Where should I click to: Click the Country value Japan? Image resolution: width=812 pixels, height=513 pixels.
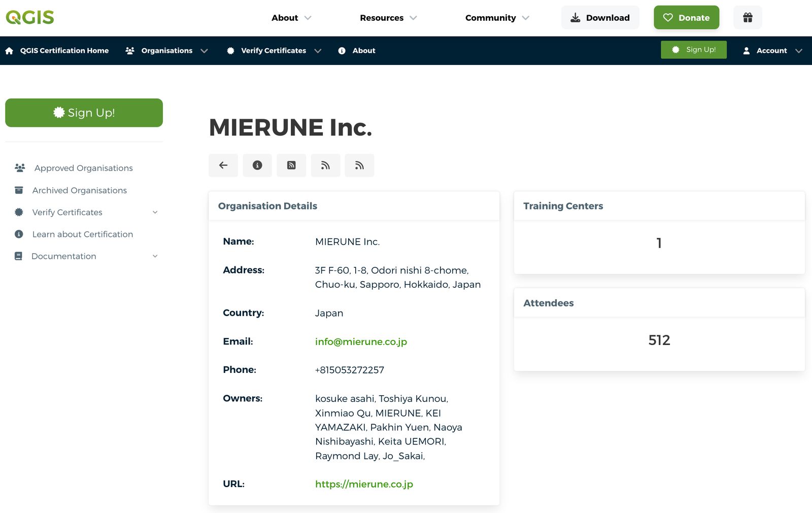click(329, 313)
